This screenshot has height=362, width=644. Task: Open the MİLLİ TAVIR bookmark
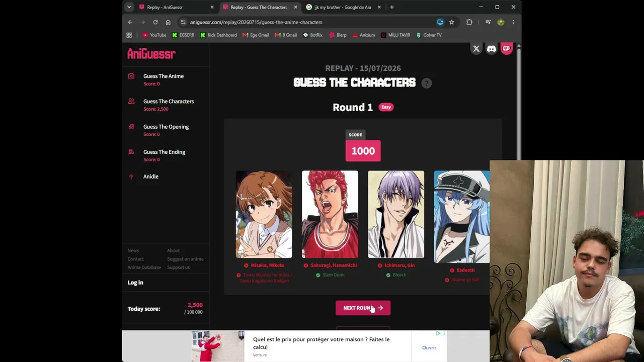click(x=395, y=35)
